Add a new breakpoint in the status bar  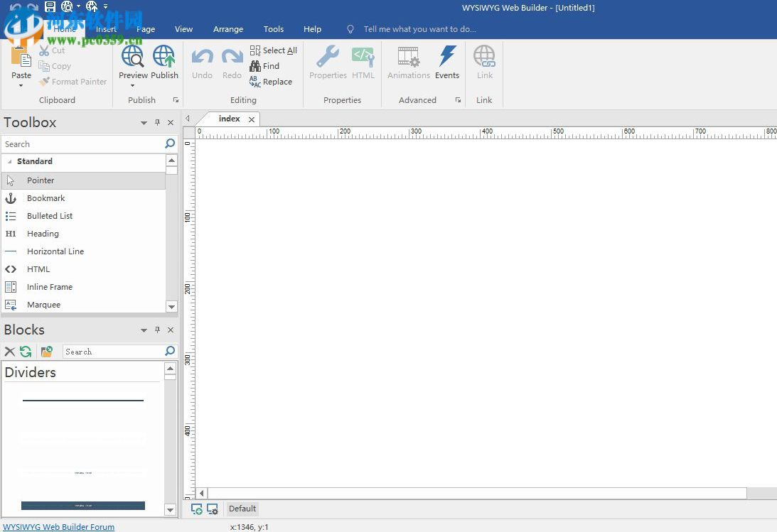(x=197, y=509)
